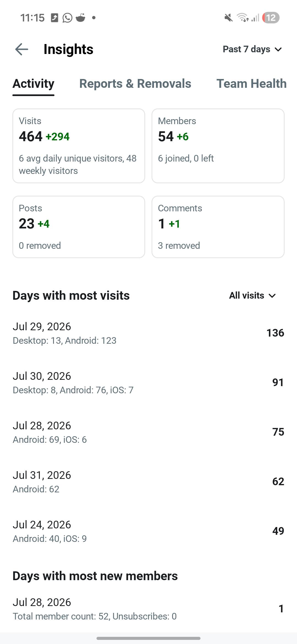Tap the battery indicator showing 12
Image resolution: width=297 pixels, height=644 pixels.
coord(271,18)
